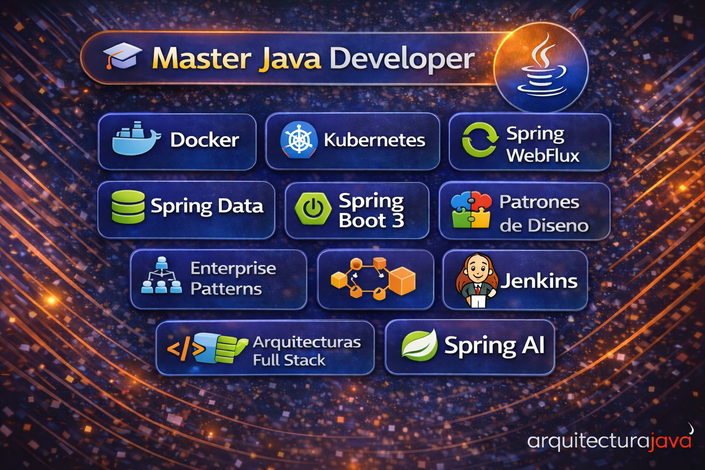Viewport: 705px width, 470px height.
Task: Select the Kubernetes helm wheel icon
Action: click(298, 141)
